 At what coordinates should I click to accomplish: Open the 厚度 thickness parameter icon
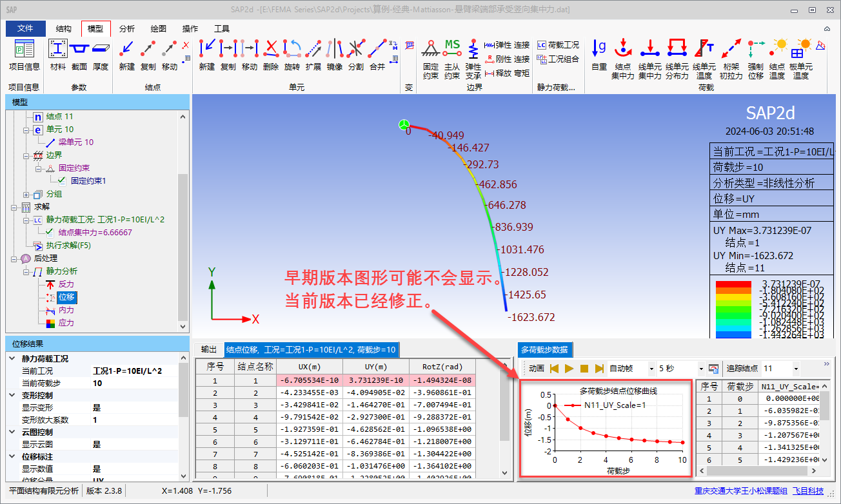click(x=101, y=54)
